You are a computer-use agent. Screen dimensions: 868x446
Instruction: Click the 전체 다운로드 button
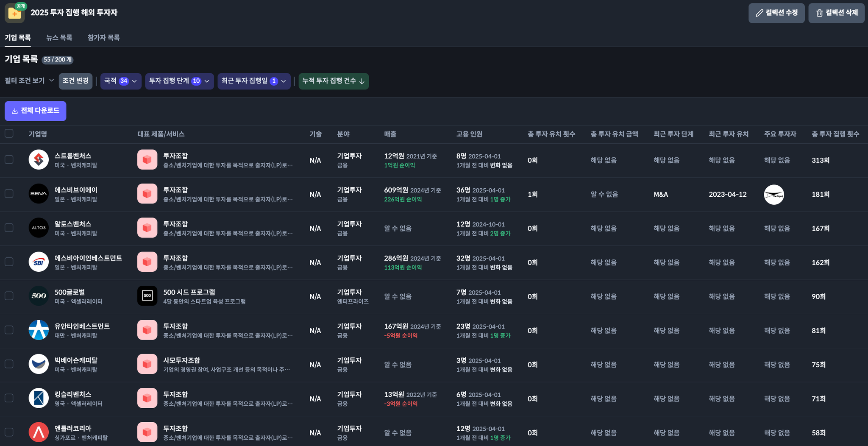(x=36, y=111)
